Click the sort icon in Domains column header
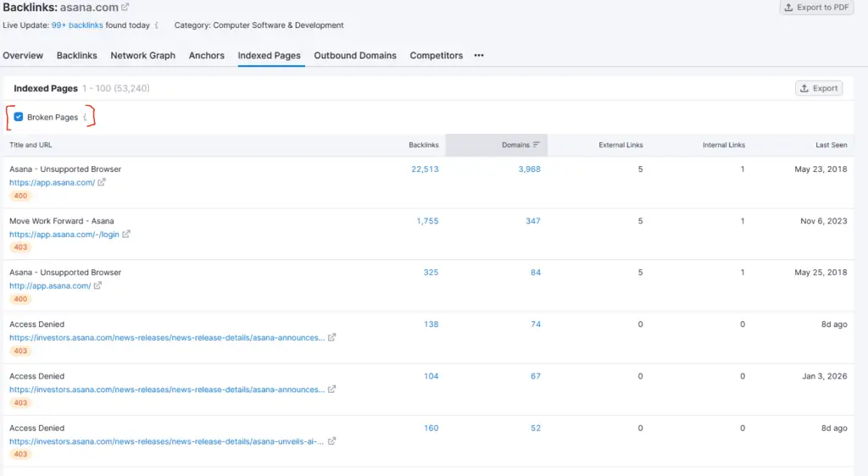This screenshot has height=476, width=868. point(536,145)
